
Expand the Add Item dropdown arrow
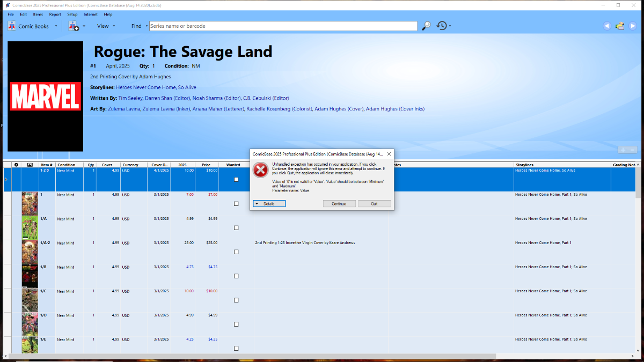(x=84, y=26)
